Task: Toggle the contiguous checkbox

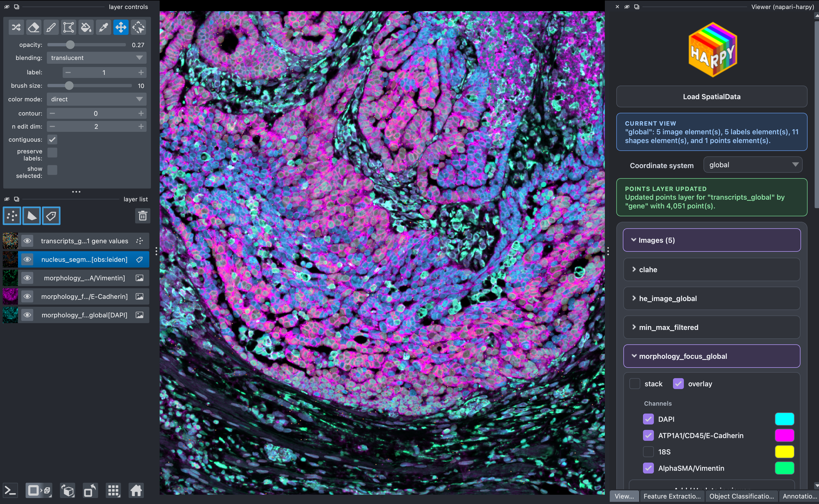Action: click(x=52, y=139)
